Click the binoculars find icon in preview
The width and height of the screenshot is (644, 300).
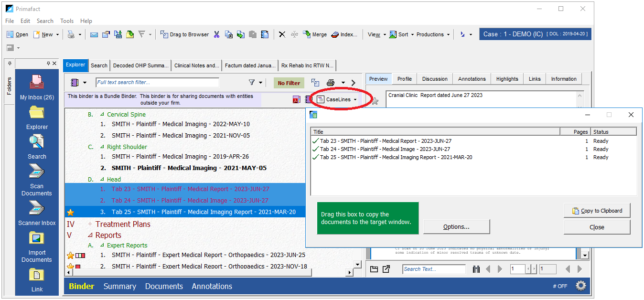tap(476, 269)
